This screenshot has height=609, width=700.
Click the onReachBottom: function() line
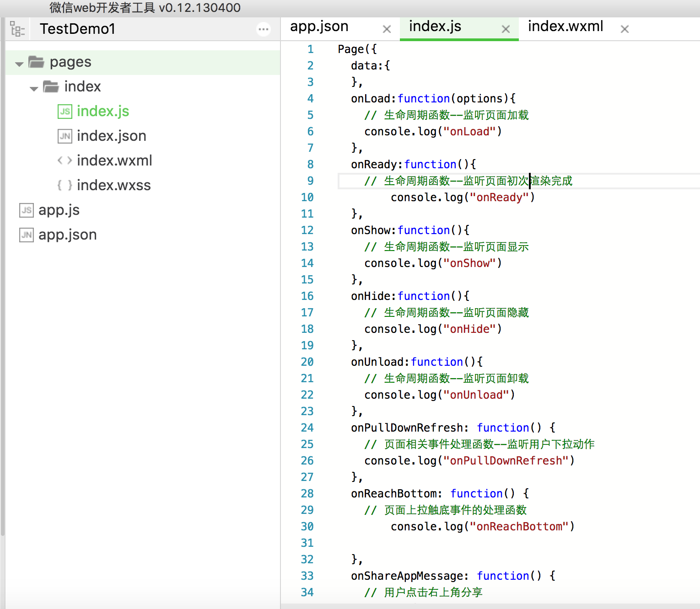point(440,494)
